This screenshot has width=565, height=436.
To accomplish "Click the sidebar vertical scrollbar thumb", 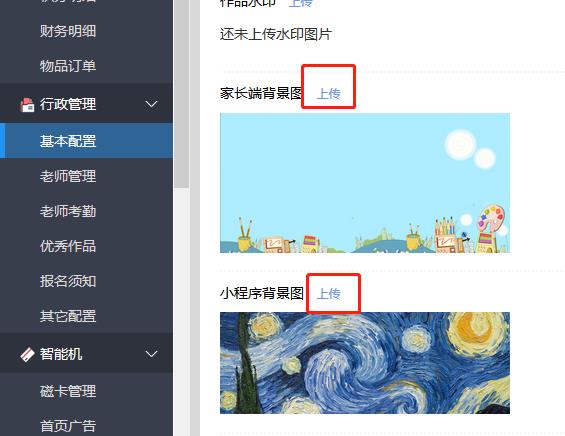I will tap(182, 94).
